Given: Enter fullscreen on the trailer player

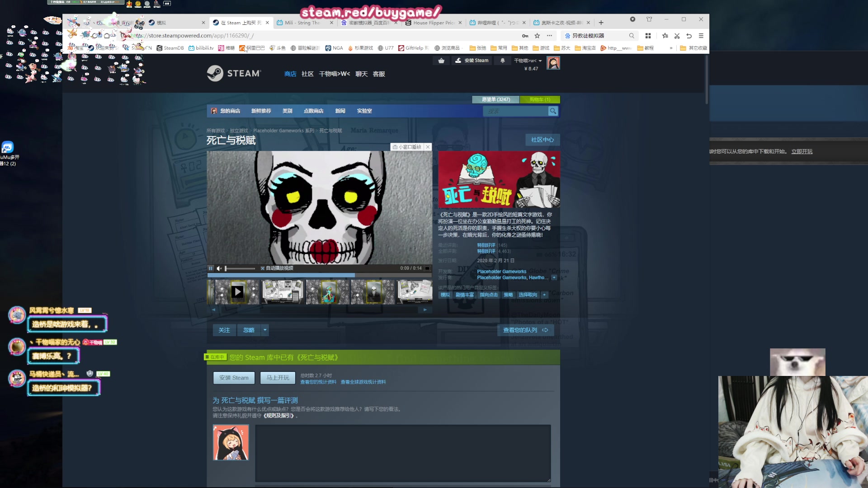Looking at the screenshot, I should [x=427, y=268].
